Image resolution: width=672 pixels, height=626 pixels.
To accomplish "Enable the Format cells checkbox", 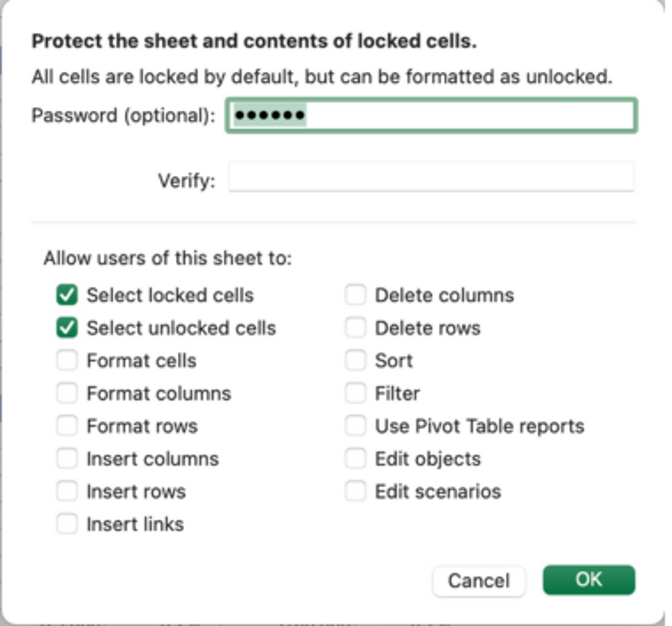I will [67, 360].
